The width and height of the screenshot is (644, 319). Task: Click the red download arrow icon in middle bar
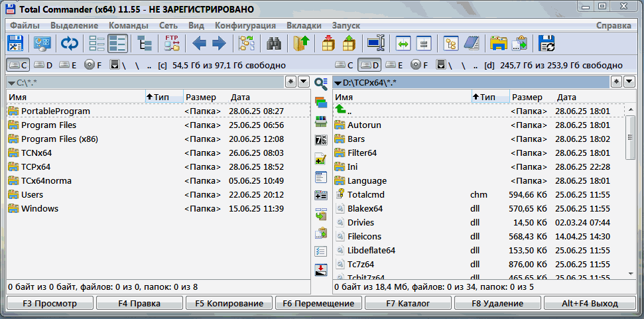(321, 270)
